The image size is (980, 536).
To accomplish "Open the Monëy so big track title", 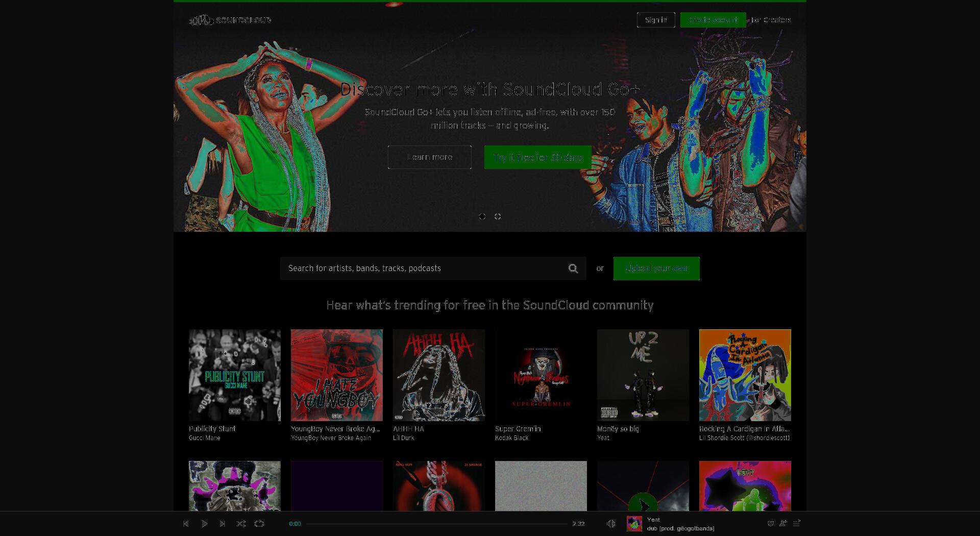I will coord(618,429).
